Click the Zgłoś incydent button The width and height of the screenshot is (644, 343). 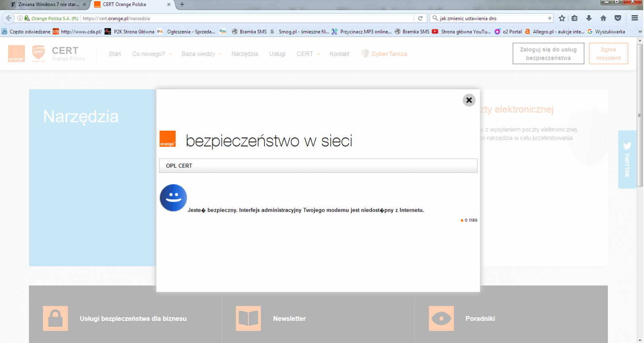pyautogui.click(x=608, y=54)
